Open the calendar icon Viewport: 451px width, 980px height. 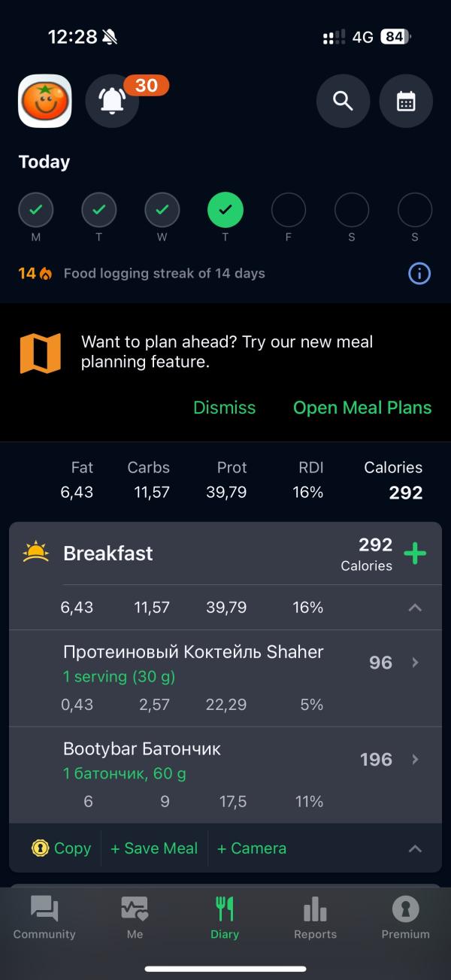pos(406,101)
